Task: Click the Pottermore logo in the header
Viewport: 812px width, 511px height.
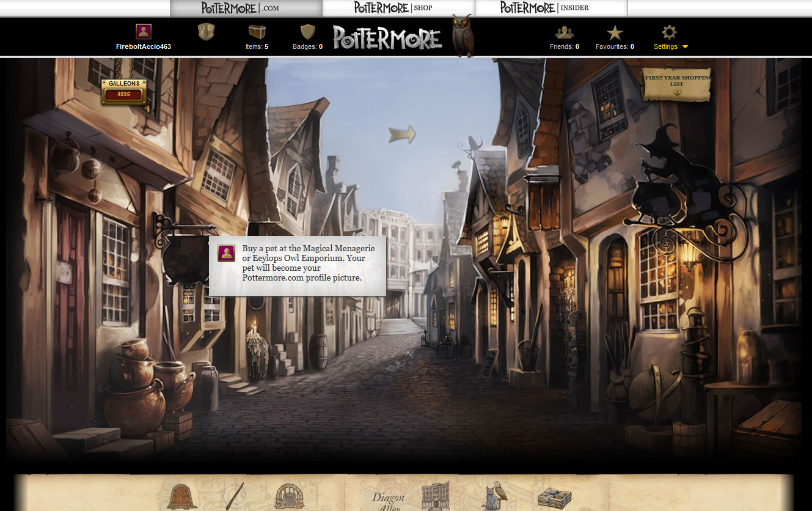Action: tap(387, 38)
